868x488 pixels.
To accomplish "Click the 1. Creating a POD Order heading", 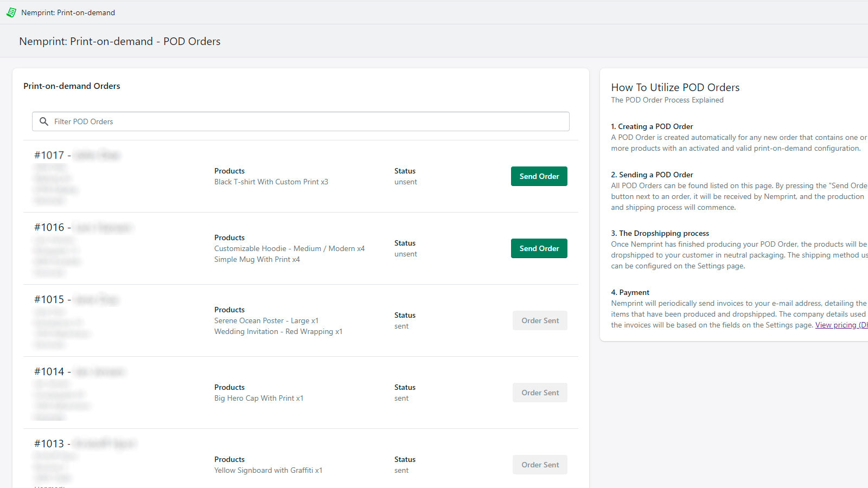I will click(652, 126).
